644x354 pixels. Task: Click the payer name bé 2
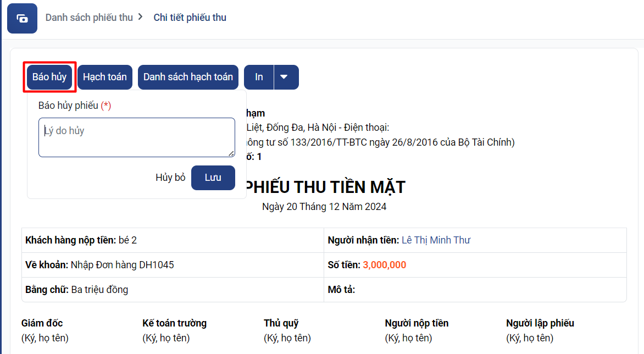(127, 240)
